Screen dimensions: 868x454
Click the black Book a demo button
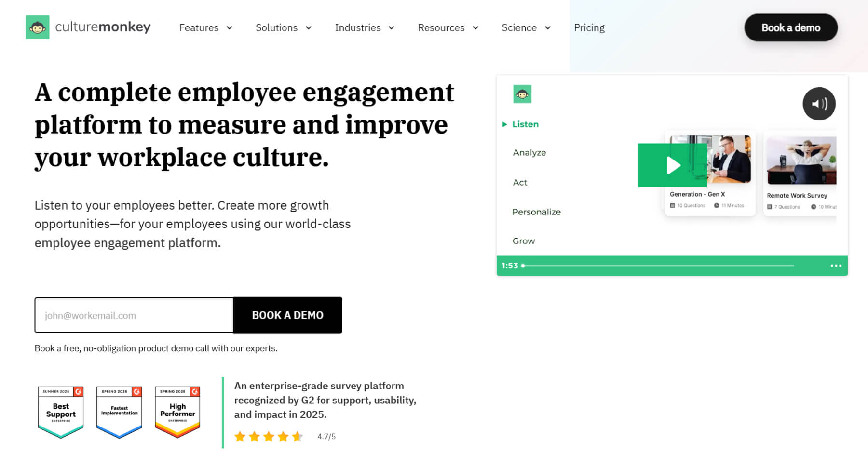click(x=790, y=27)
